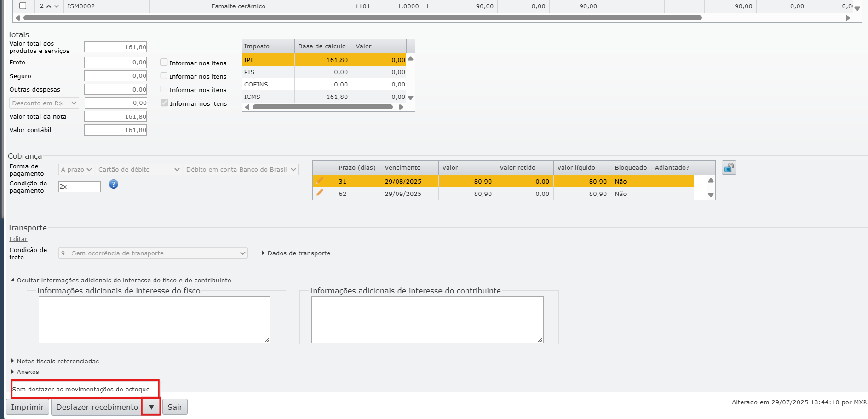Image resolution: width=868 pixels, height=419 pixels.
Task: Enable Informar nos itens for Frete
Action: pos(164,62)
